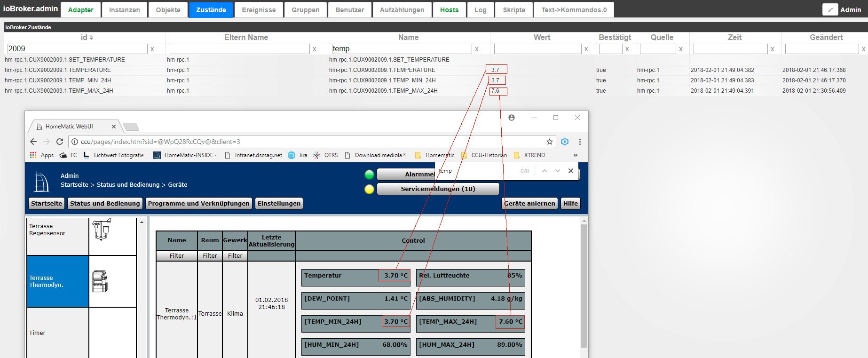The height and width of the screenshot is (358, 868).
Task: Close the browser find bar
Action: [571, 171]
